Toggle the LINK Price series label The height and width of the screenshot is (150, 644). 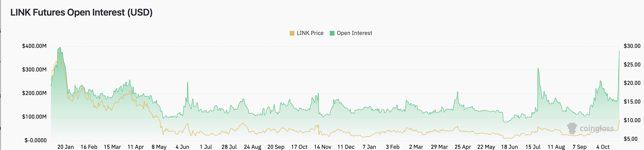coord(310,33)
